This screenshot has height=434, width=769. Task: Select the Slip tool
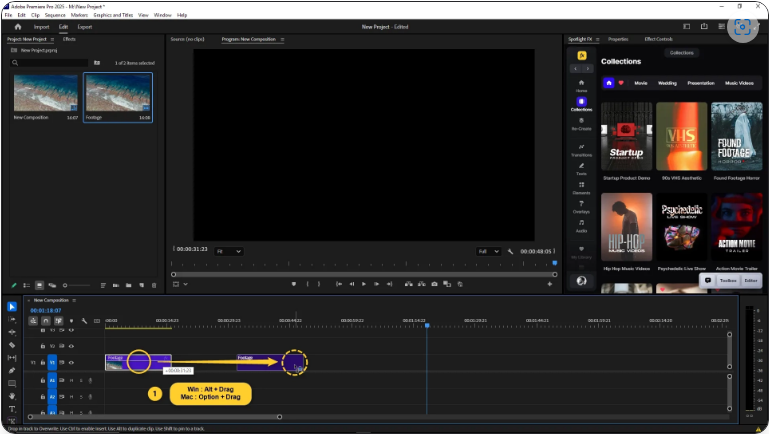(12, 357)
